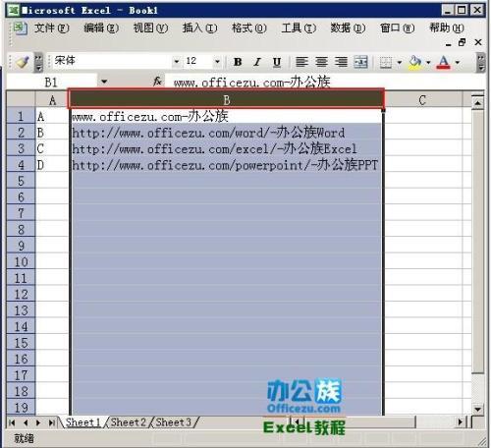The image size is (491, 448).
Task: Toggle Underline formatting
Action: (277, 62)
